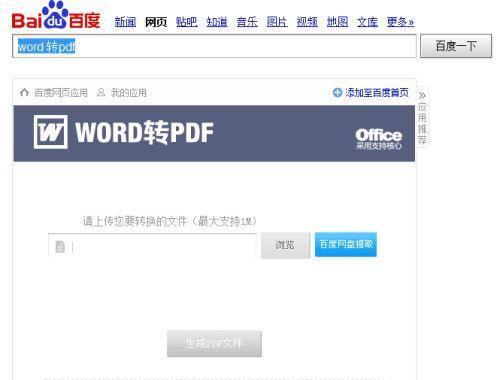Go to 视频 video search
Viewport: 500px width, 380px height.
pyautogui.click(x=307, y=22)
